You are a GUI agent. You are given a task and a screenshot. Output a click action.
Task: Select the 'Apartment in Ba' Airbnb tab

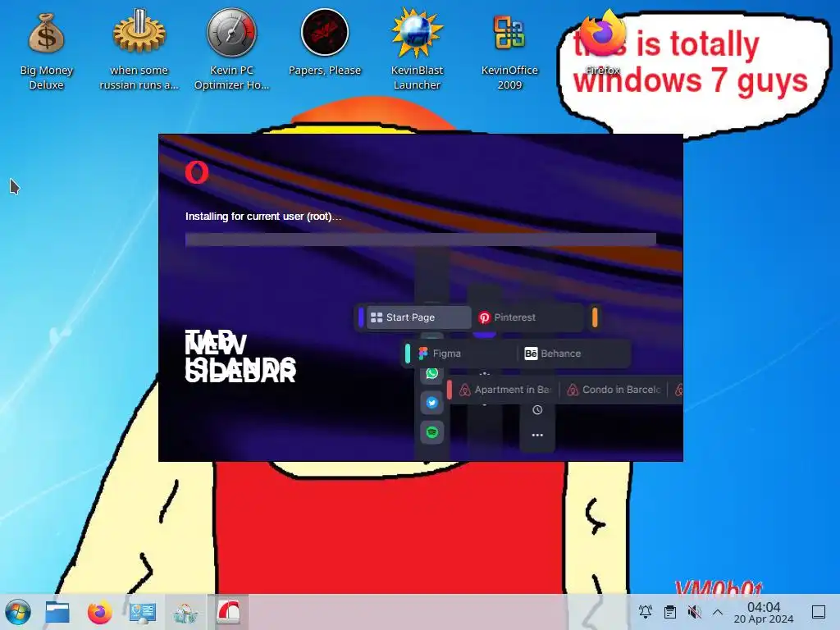coord(505,390)
